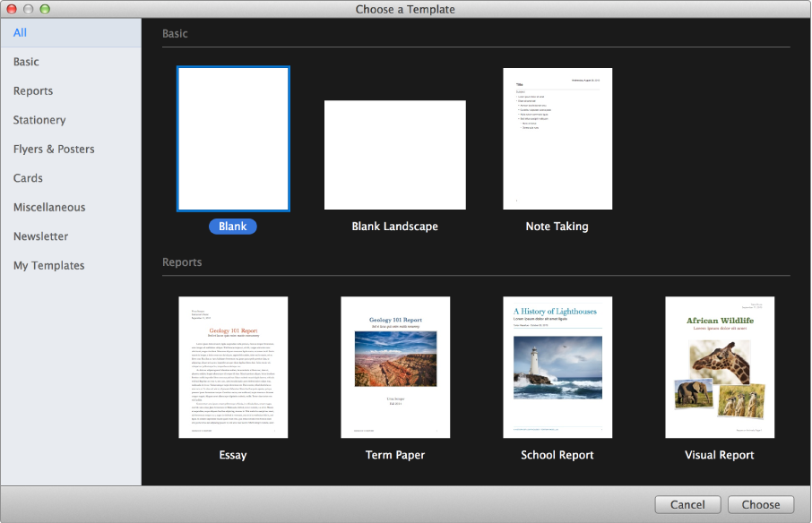Viewport: 812px width, 523px height.
Task: Show My Templates in sidebar
Action: click(x=49, y=266)
